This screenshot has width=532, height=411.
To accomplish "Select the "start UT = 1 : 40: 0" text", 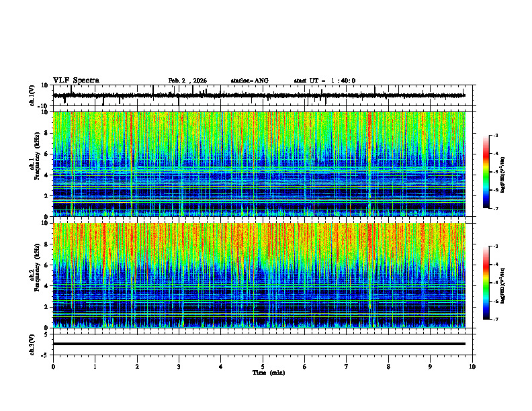I will pyautogui.click(x=324, y=81).
